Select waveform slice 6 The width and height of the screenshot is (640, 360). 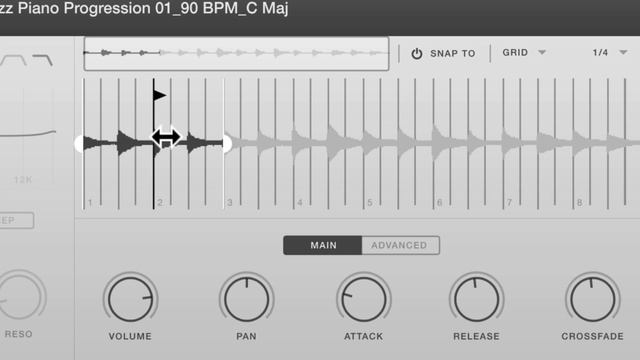click(x=468, y=144)
